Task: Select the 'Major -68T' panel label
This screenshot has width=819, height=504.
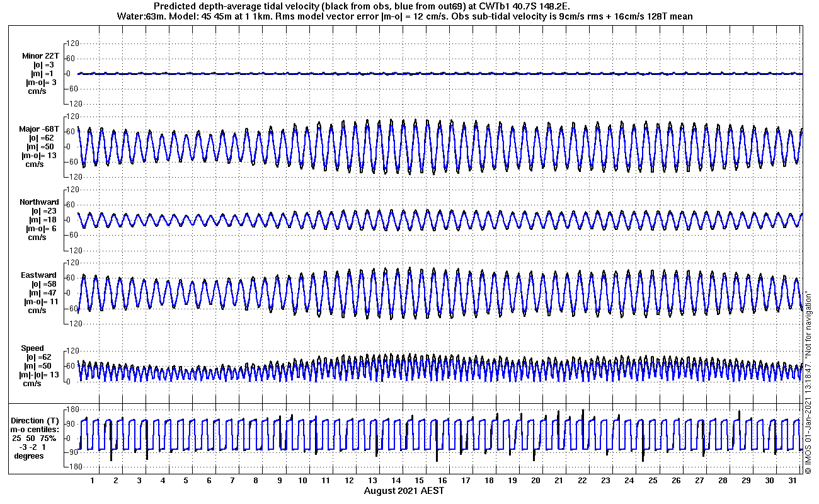Action: tap(39, 129)
